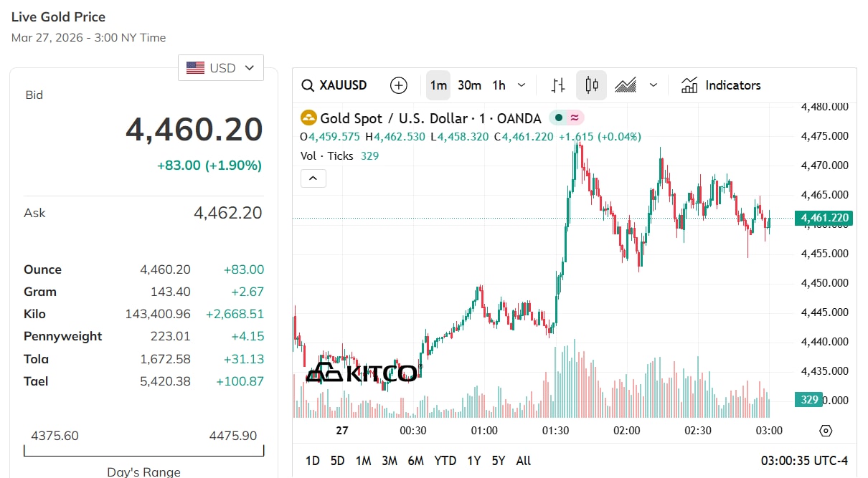This screenshot has height=478, width=868.
Task: Toggle the market status indicator pill
Action: pos(567,118)
